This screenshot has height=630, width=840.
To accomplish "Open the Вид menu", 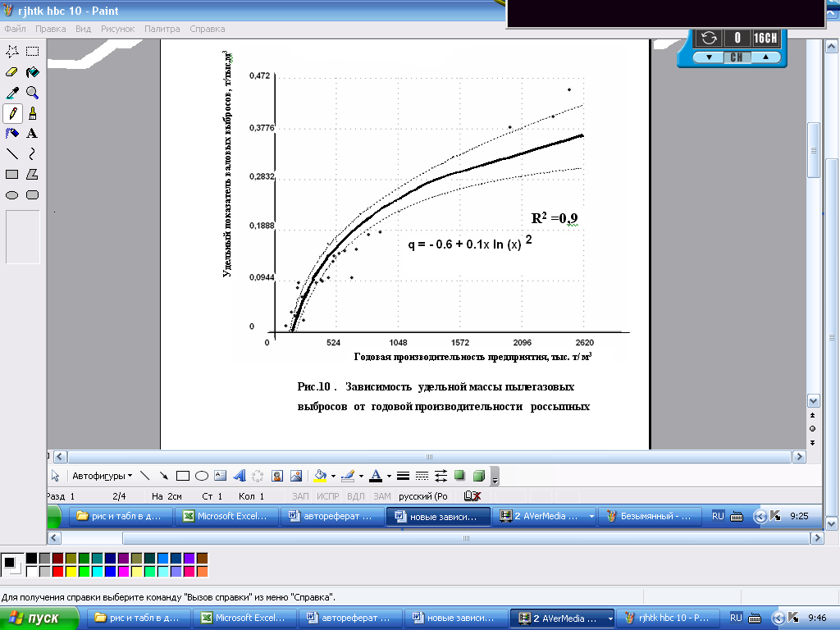I will 83,29.
